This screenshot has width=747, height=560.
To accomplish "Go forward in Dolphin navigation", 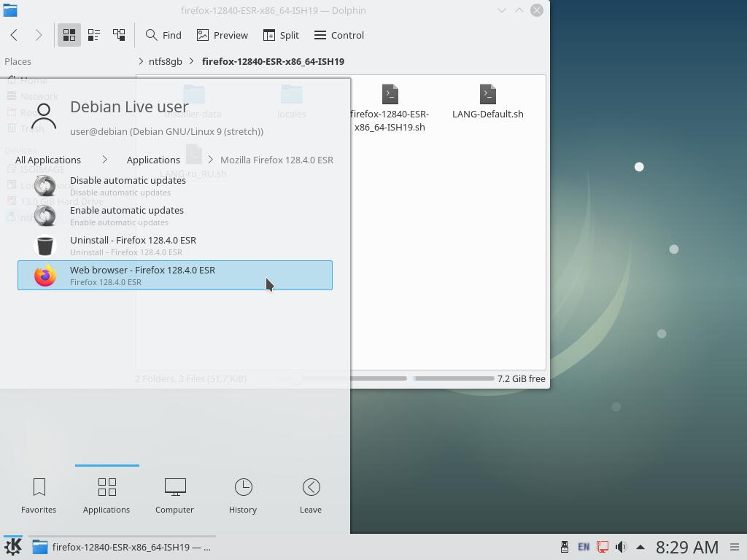I will click(39, 35).
